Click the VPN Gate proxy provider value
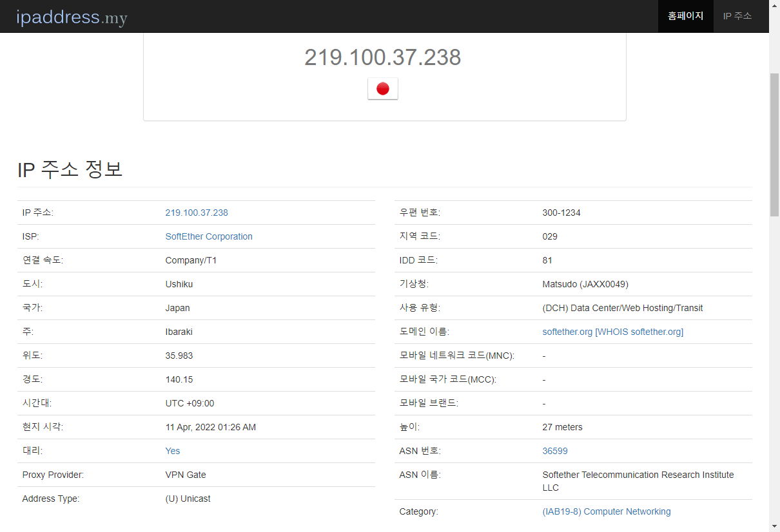780x532 pixels. (185, 475)
